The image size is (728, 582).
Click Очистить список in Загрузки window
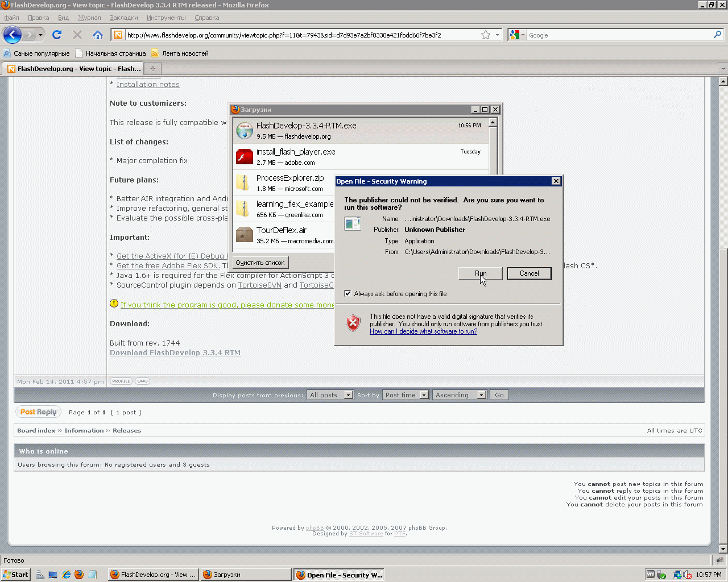tap(260, 263)
